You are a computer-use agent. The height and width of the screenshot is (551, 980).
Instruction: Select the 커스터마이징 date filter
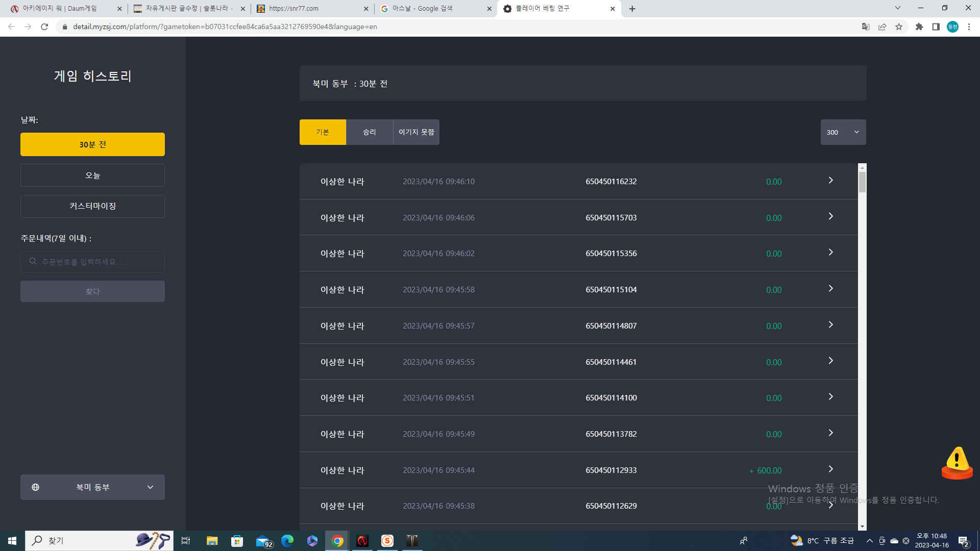[x=92, y=206]
